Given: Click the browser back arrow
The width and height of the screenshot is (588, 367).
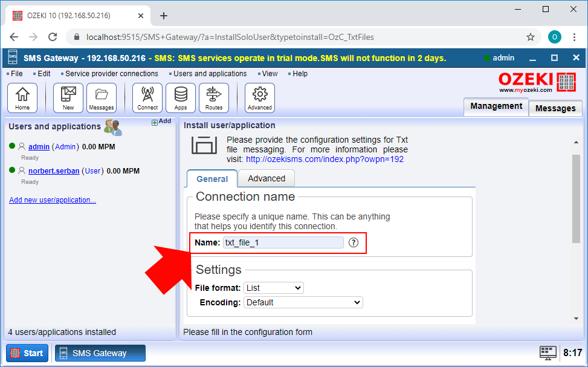Looking at the screenshot, I should click(14, 37).
